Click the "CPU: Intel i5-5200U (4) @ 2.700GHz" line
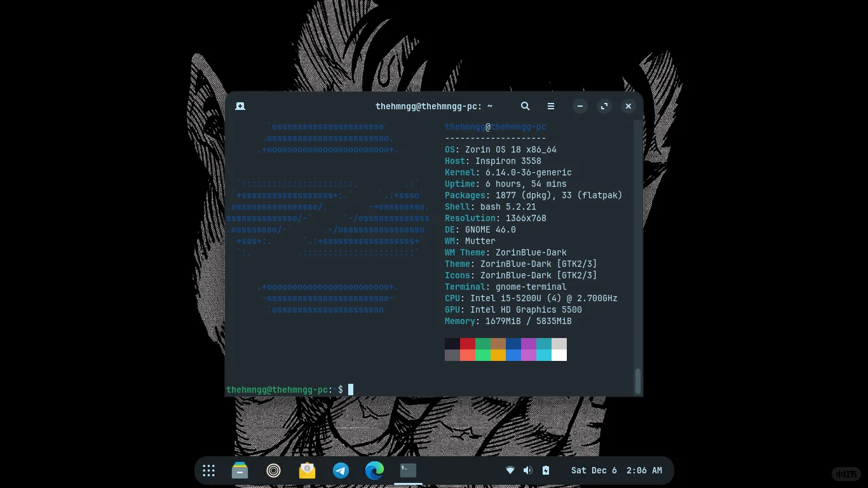 pyautogui.click(x=531, y=299)
